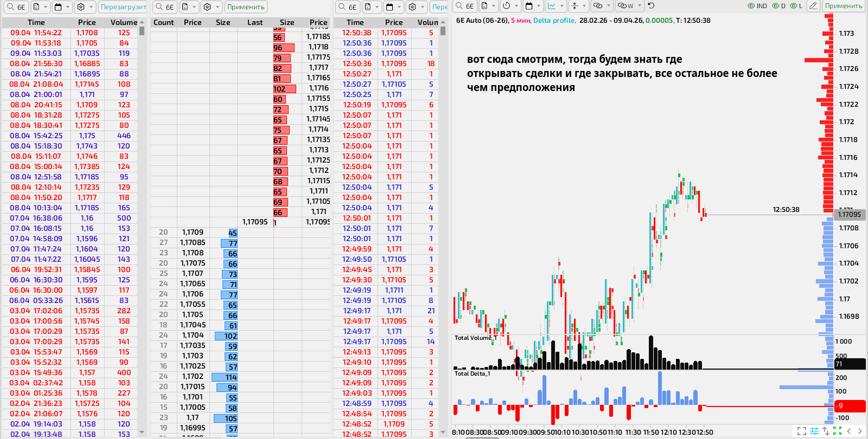Open the document icon in the time and sales toolbar

point(368,7)
